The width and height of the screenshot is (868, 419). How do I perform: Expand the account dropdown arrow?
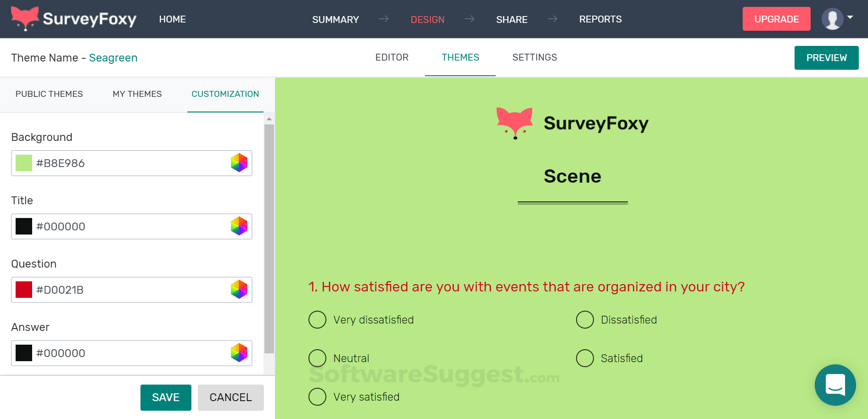tap(850, 17)
